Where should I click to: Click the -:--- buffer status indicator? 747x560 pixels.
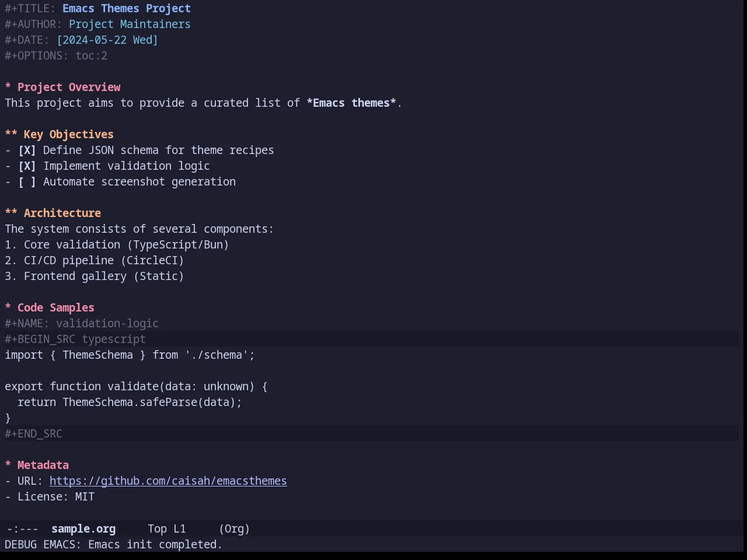(22, 528)
